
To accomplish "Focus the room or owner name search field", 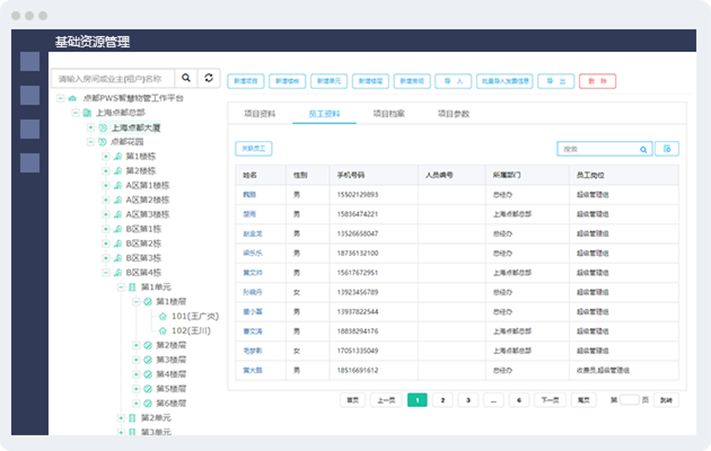I will pyautogui.click(x=112, y=78).
